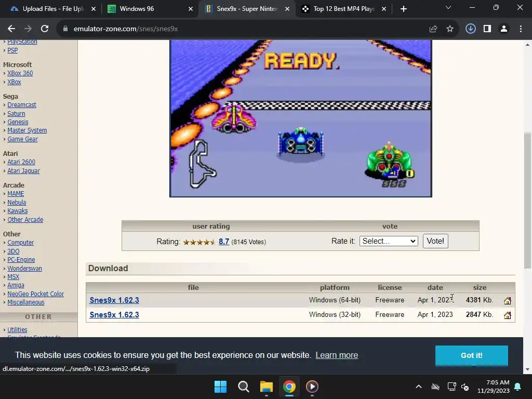Open the Atari 2600 sidebar link

(x=21, y=162)
